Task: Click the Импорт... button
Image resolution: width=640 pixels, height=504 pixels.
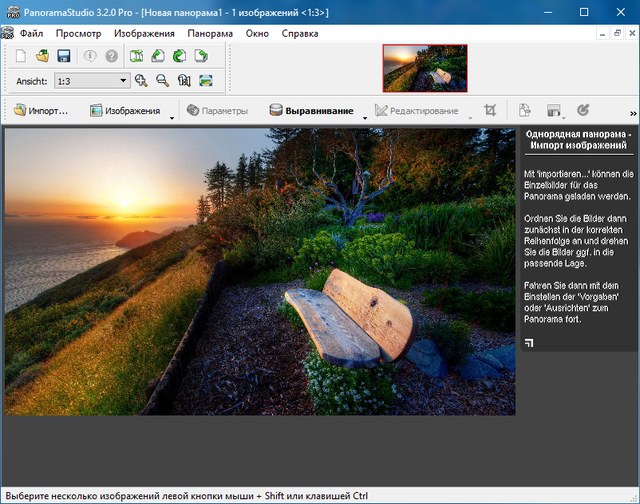Action: (x=42, y=111)
